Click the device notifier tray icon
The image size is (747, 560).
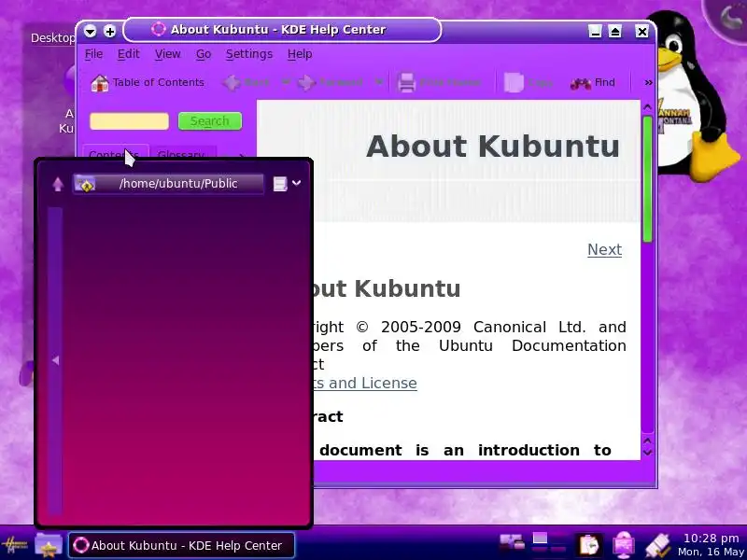(512, 543)
